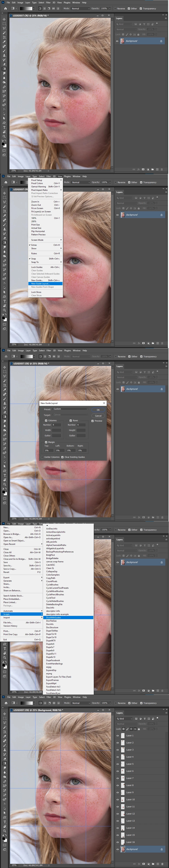Click Rows Number field in New Guide Layout
The image size is (169, 868).
(x=81, y=425)
